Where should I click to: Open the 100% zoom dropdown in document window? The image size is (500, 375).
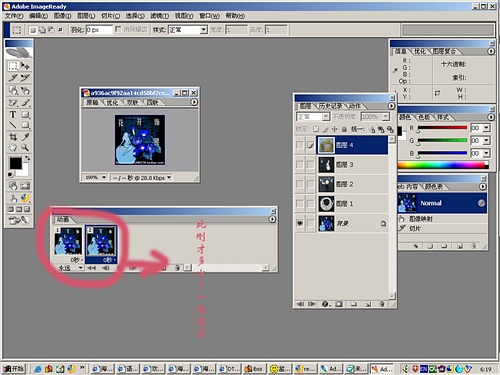tap(104, 177)
